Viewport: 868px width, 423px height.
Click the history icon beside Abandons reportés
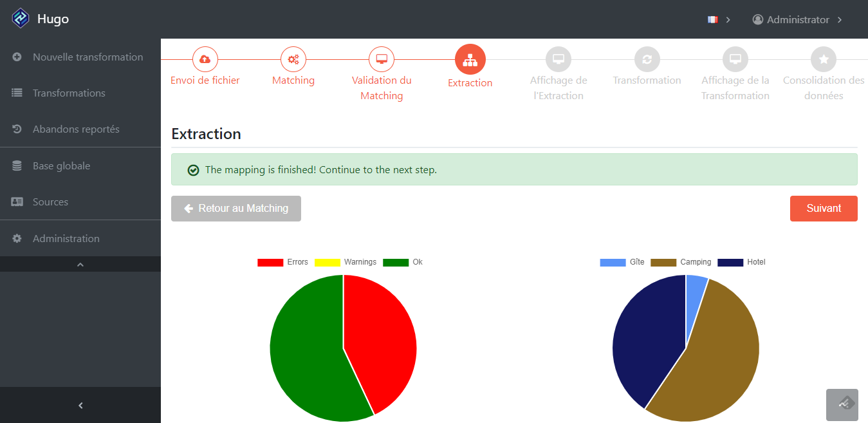(x=17, y=129)
